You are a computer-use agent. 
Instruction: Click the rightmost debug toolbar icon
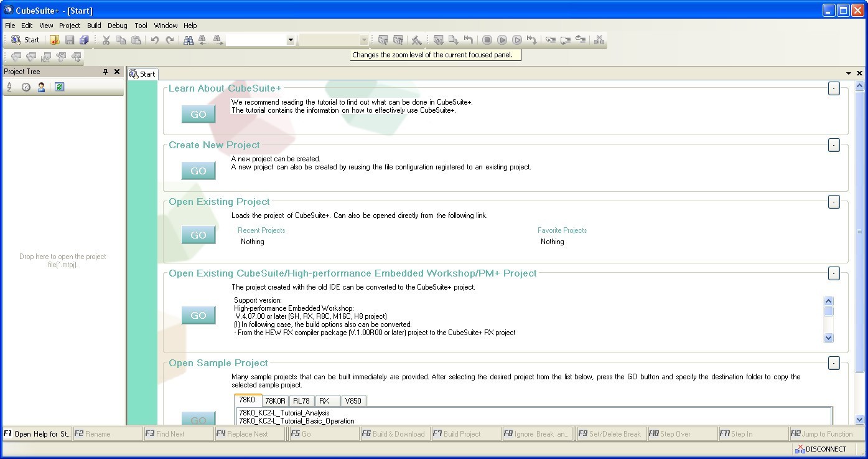click(599, 40)
